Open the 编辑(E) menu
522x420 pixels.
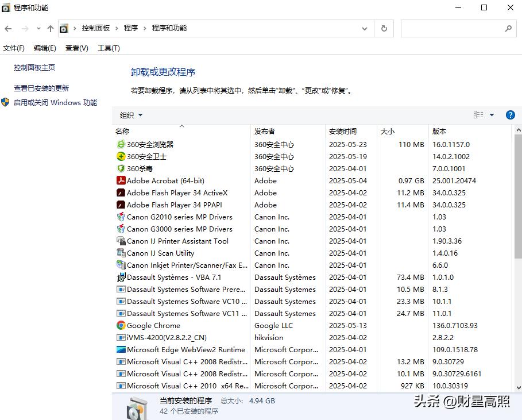45,48
